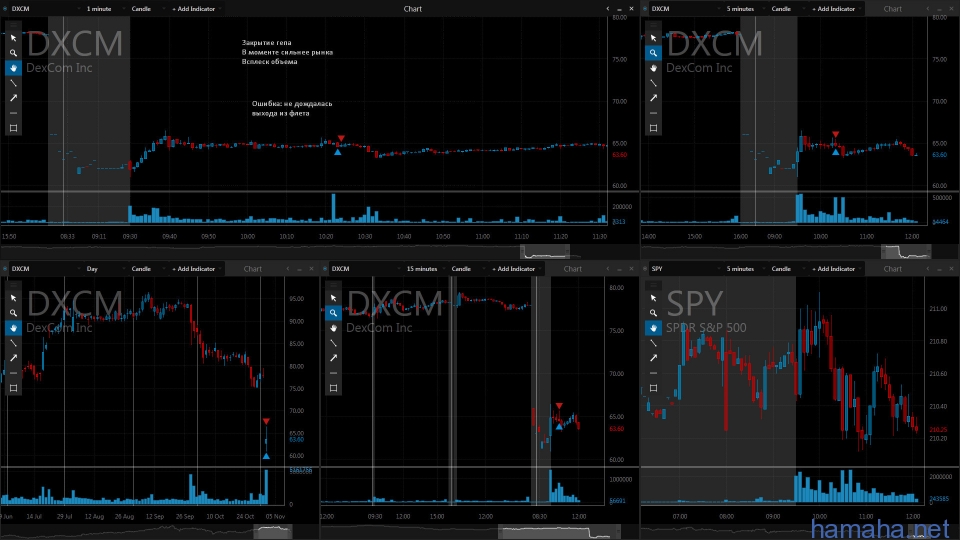Select hand pan tool in 15 minutes DXCM chart

[x=333, y=328]
